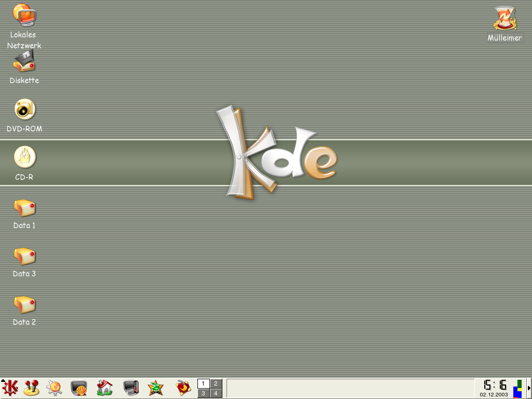The image size is (532, 399).
Task: Open the Home folder house icon
Action: click(x=104, y=388)
